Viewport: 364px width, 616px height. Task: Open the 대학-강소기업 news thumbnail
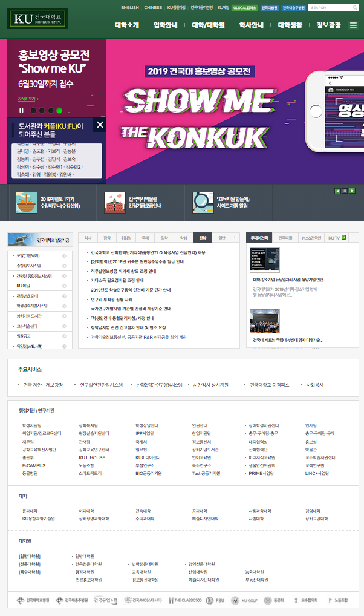pyautogui.click(x=265, y=260)
